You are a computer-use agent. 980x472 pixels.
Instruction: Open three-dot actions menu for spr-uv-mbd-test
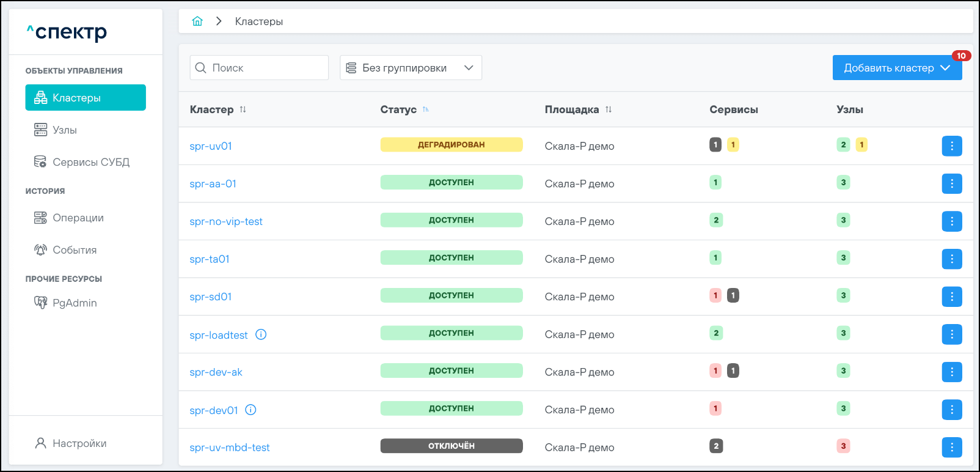pos(951,448)
